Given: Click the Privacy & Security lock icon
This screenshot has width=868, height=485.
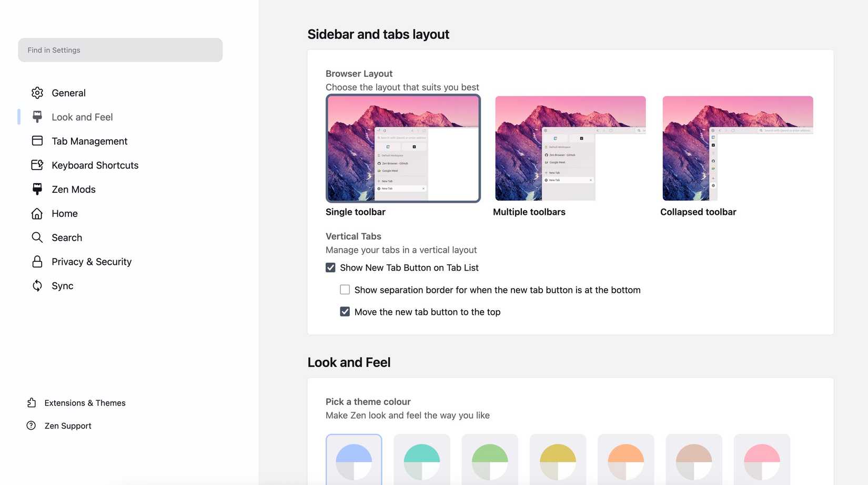Looking at the screenshot, I should [x=37, y=262].
